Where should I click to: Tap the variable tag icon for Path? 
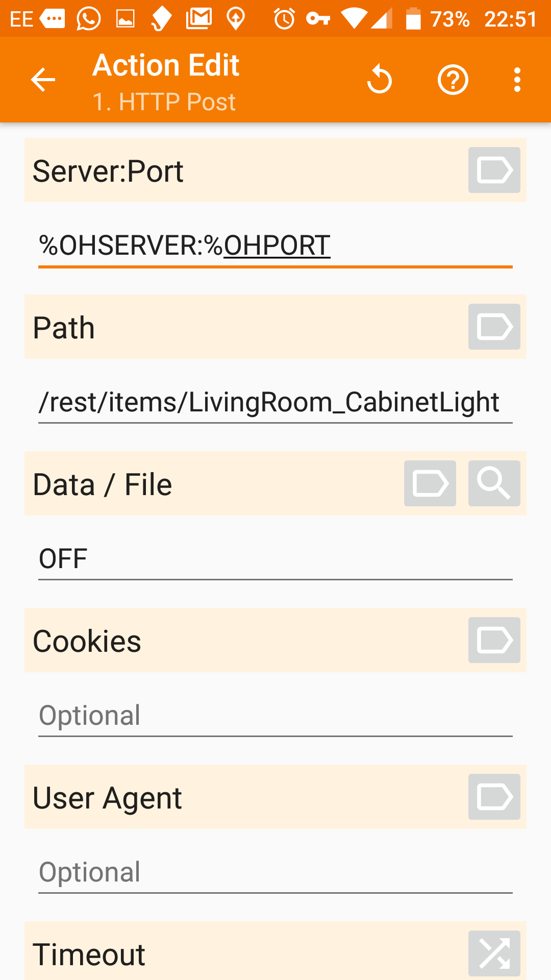[x=494, y=327]
